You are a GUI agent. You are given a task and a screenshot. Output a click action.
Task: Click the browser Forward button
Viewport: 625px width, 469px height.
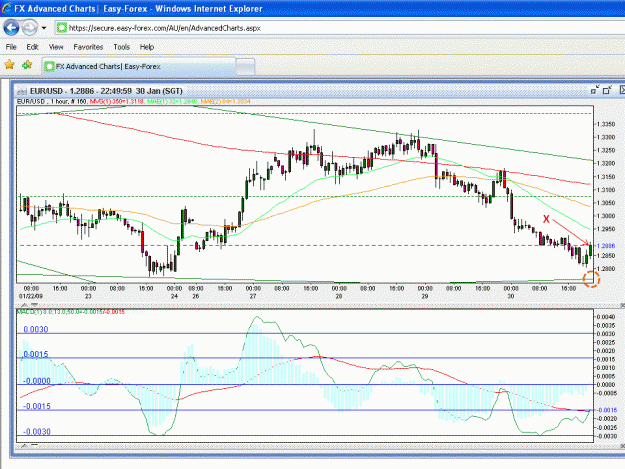[29, 28]
